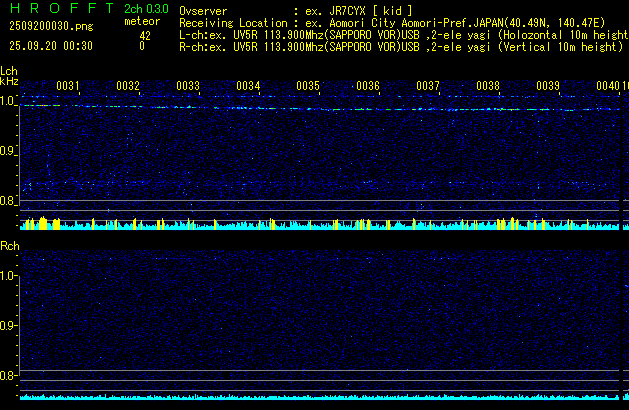Select the L-ch receiver description line
The image size is (629, 410).
point(400,34)
